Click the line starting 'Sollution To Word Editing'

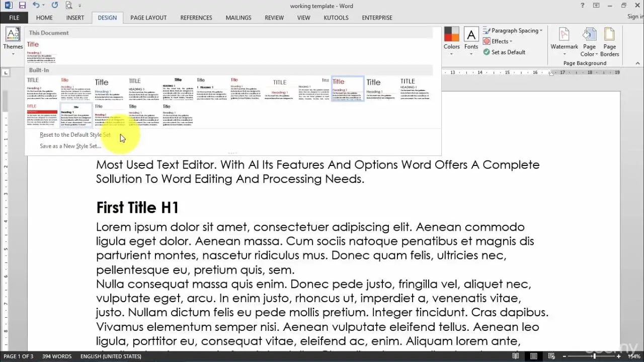pos(230,179)
